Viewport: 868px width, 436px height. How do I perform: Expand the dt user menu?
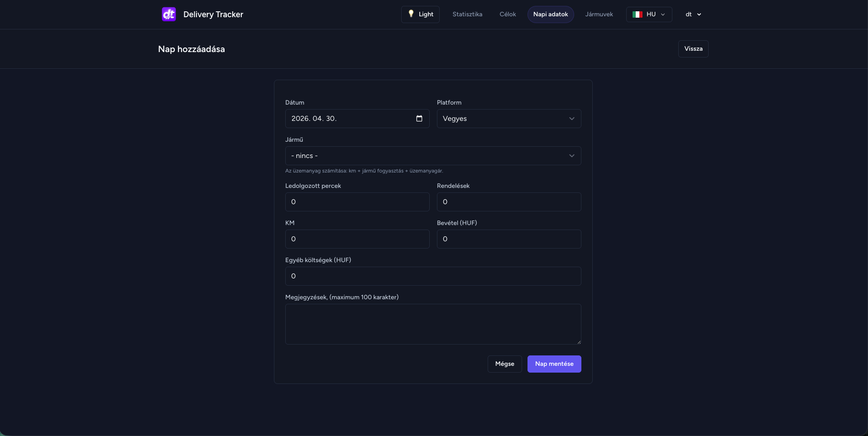click(693, 14)
